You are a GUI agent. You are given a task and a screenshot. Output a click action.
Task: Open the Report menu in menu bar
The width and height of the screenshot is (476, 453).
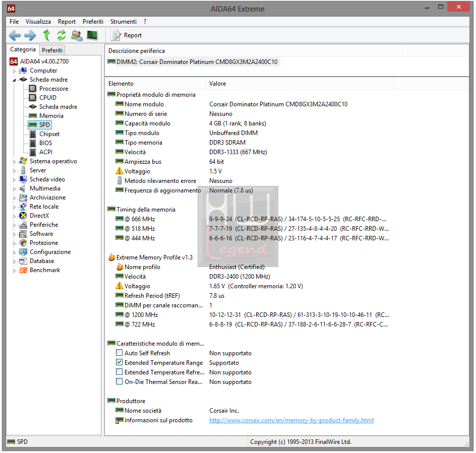click(x=67, y=22)
